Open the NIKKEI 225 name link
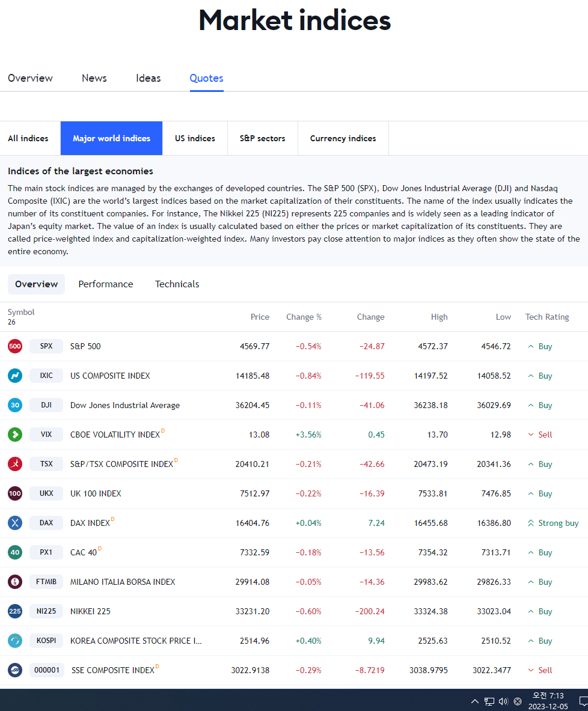Viewport: 588px width, 711px height. [90, 612]
